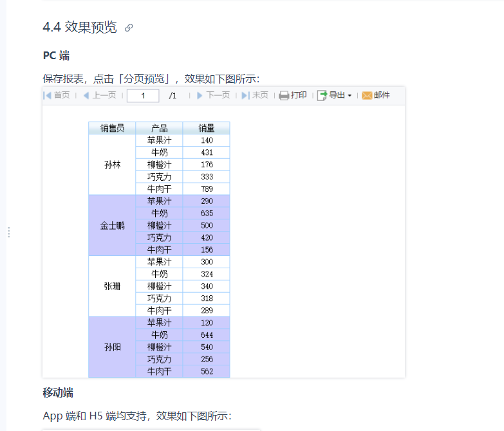This screenshot has width=504, height=431.
Task: Click the 邮件 text label
Action: pos(382,95)
